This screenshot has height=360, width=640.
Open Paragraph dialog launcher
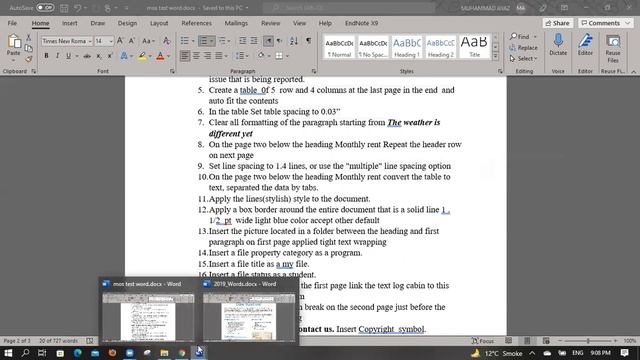click(x=313, y=71)
